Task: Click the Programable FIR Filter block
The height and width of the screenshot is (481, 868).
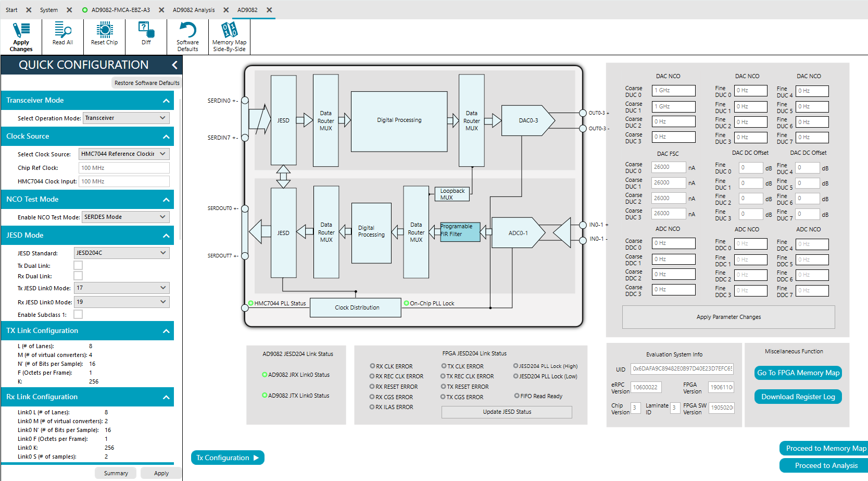Action: click(x=460, y=231)
